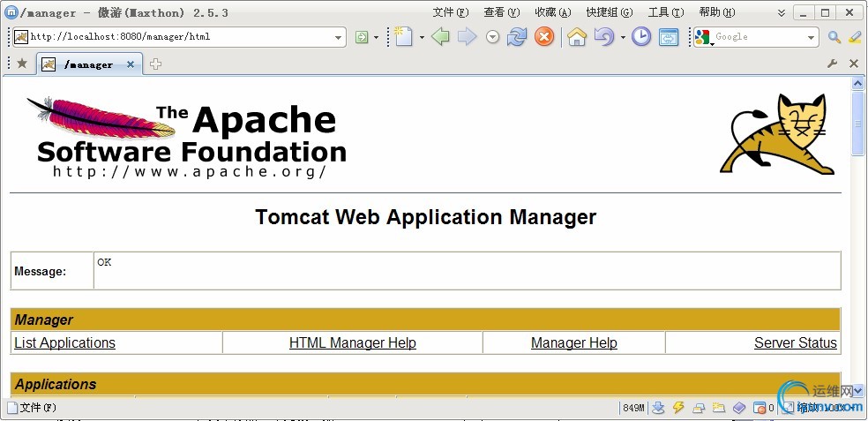Click the magnifier search icon beside Google box
The width and height of the screenshot is (868, 421).
[834, 37]
